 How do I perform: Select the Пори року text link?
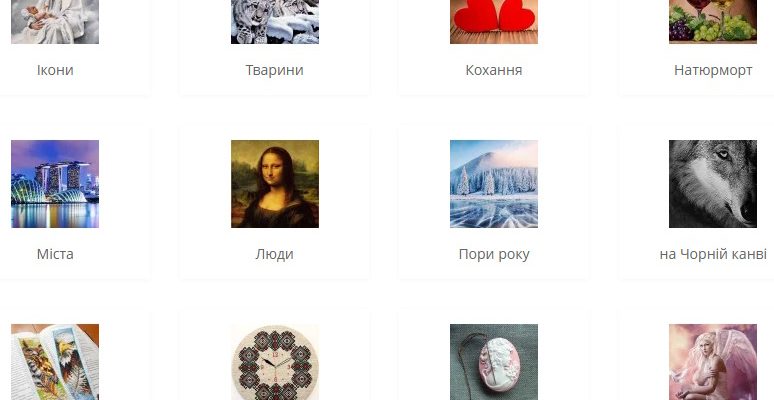(494, 254)
